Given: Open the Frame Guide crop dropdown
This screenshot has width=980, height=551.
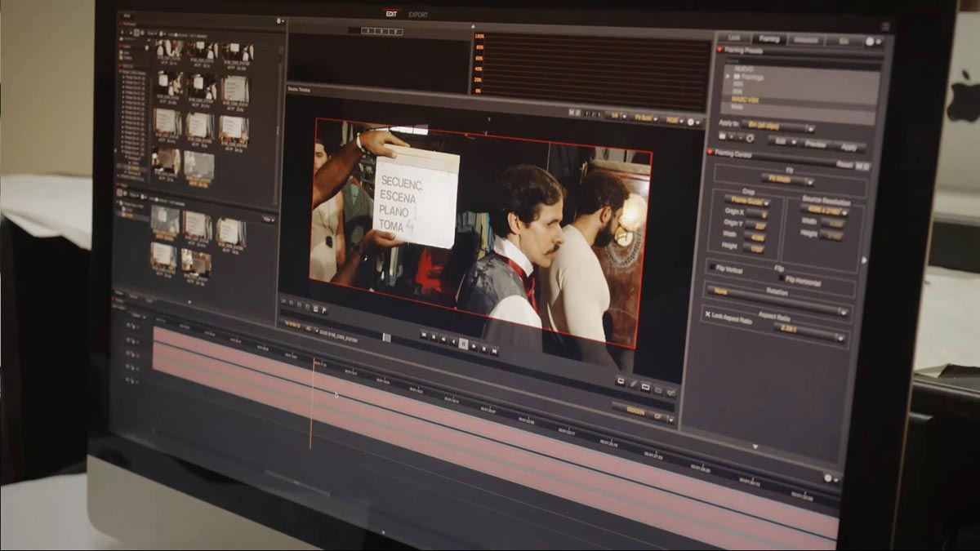Looking at the screenshot, I should click(747, 200).
